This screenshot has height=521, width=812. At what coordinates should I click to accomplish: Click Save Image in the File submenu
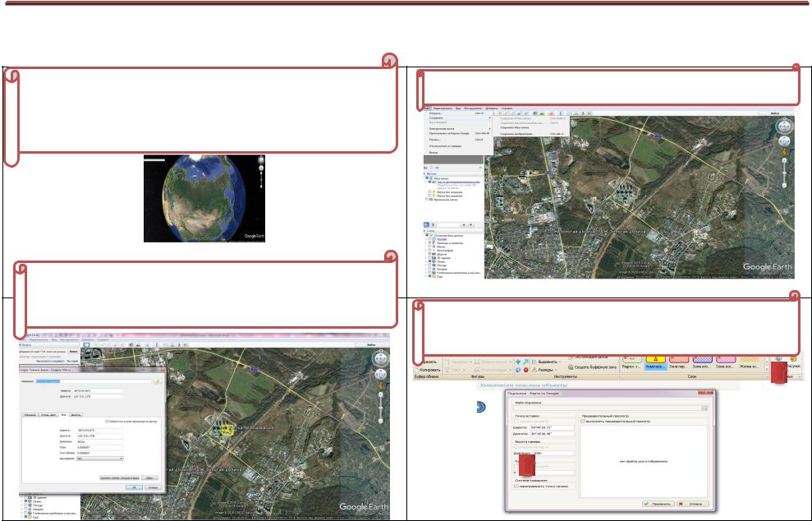tap(532, 134)
